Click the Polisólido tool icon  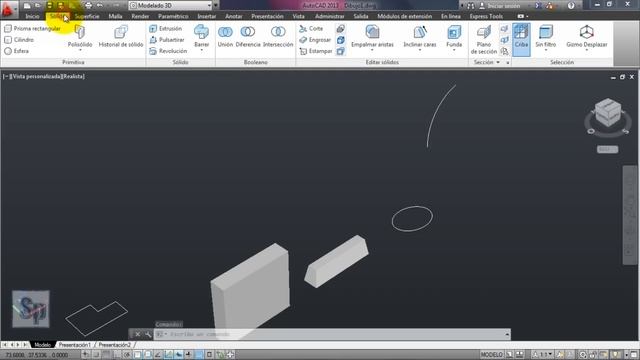click(80, 32)
